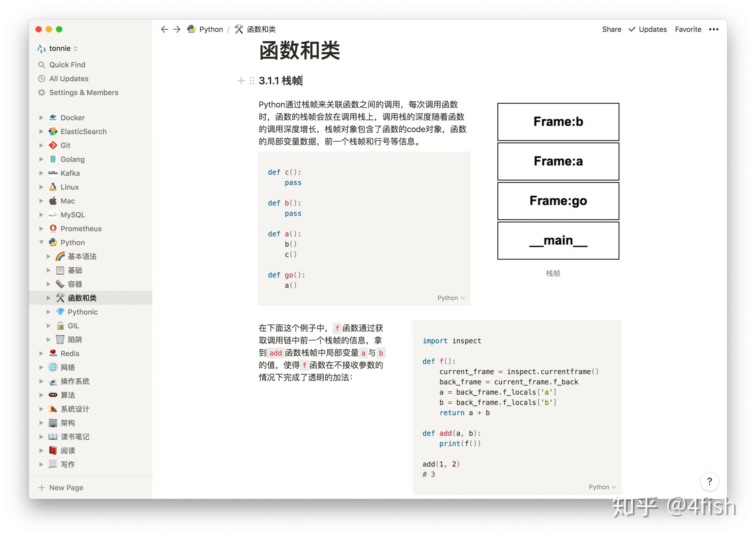
Task: Expand the Redis page tree
Action: click(x=41, y=354)
